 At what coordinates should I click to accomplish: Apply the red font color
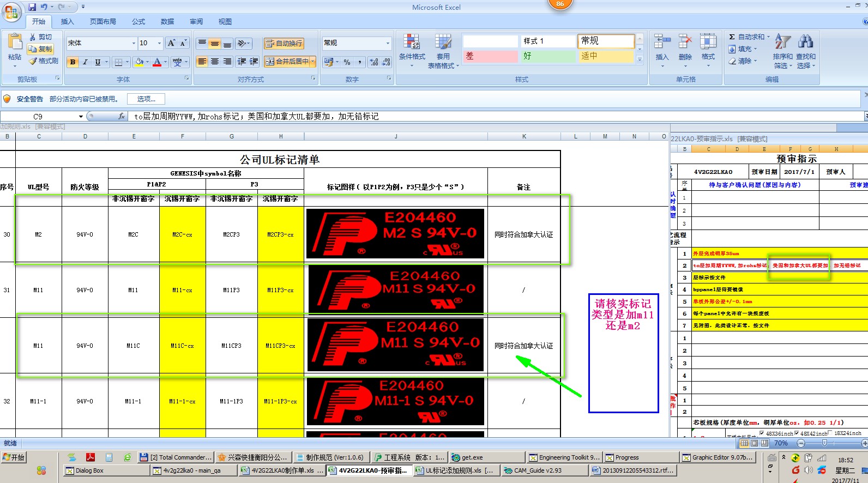(x=157, y=62)
